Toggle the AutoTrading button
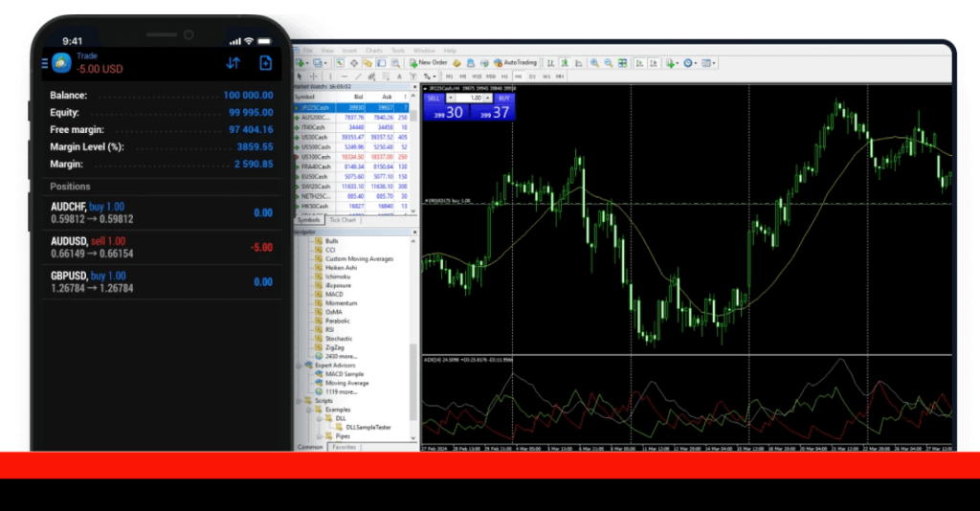 pyautogui.click(x=516, y=63)
